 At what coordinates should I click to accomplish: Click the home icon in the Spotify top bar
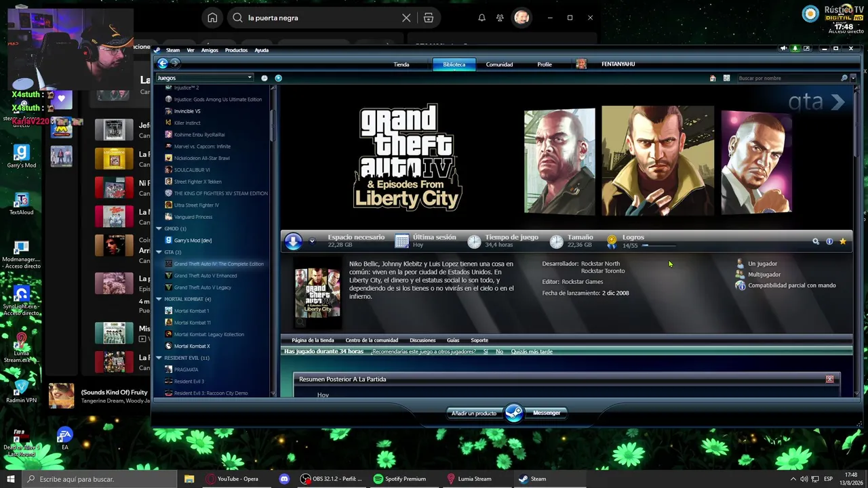pos(212,18)
